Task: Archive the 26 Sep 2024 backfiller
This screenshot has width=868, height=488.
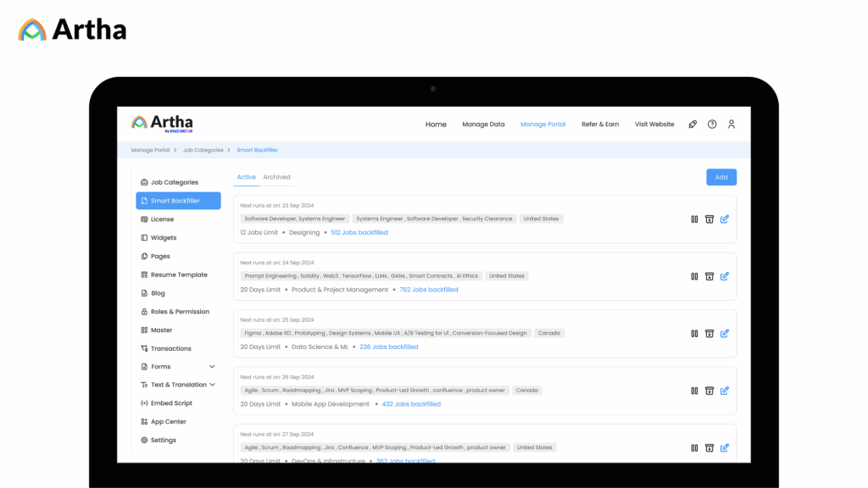Action: pyautogui.click(x=709, y=391)
